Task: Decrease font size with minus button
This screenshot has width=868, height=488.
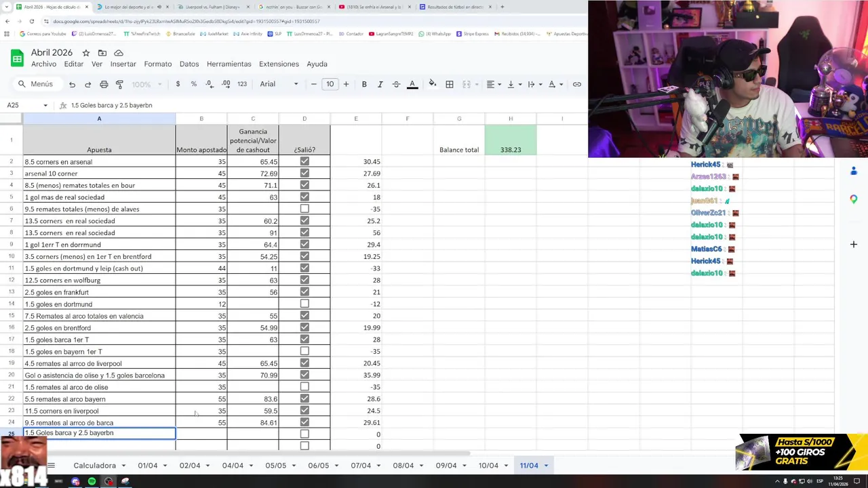Action: pyautogui.click(x=313, y=84)
